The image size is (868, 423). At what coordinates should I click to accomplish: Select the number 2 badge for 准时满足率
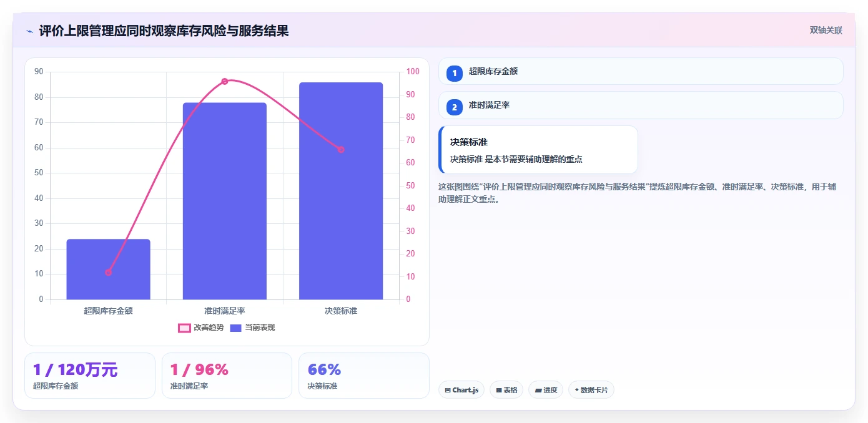[x=455, y=107]
